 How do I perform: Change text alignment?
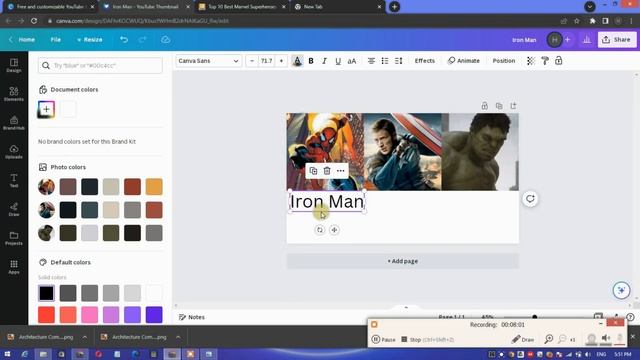pyautogui.click(x=371, y=61)
